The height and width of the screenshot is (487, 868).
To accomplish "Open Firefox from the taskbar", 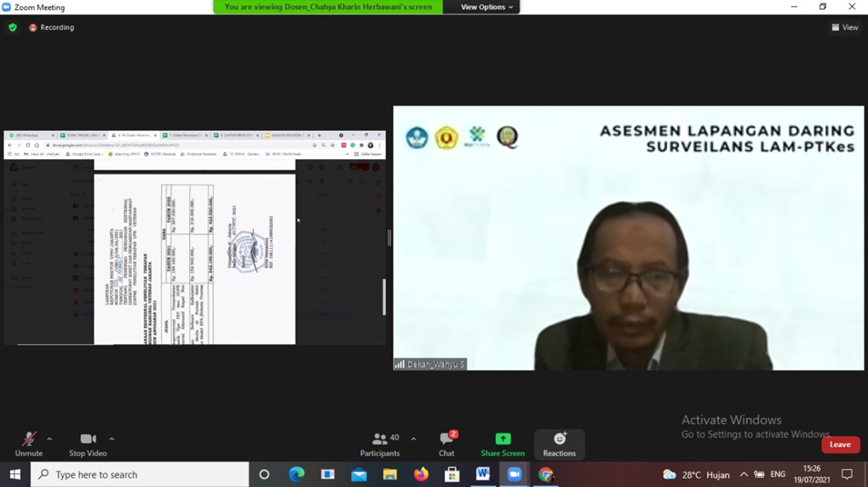I will point(421,474).
